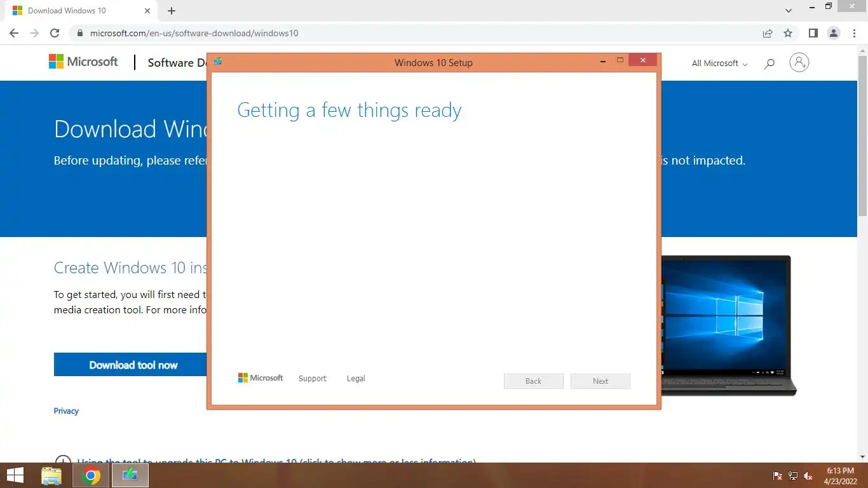Close the Windows 10 Setup dialog
The height and width of the screenshot is (488, 868).
pos(643,60)
